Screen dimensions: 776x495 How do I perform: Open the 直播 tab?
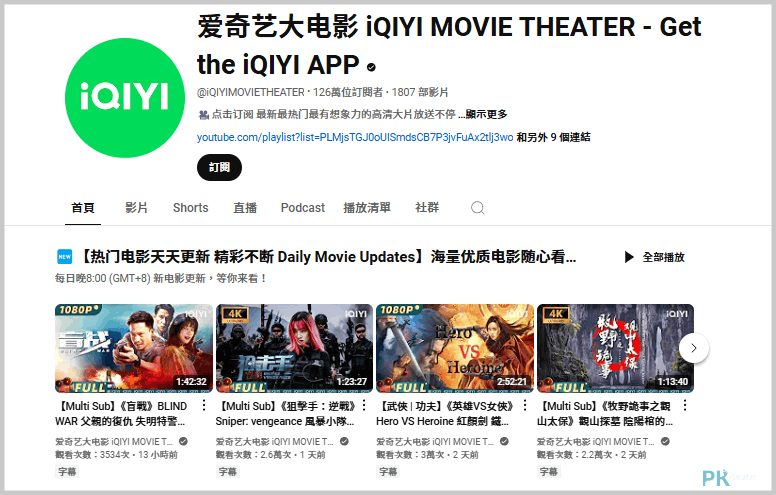point(245,208)
